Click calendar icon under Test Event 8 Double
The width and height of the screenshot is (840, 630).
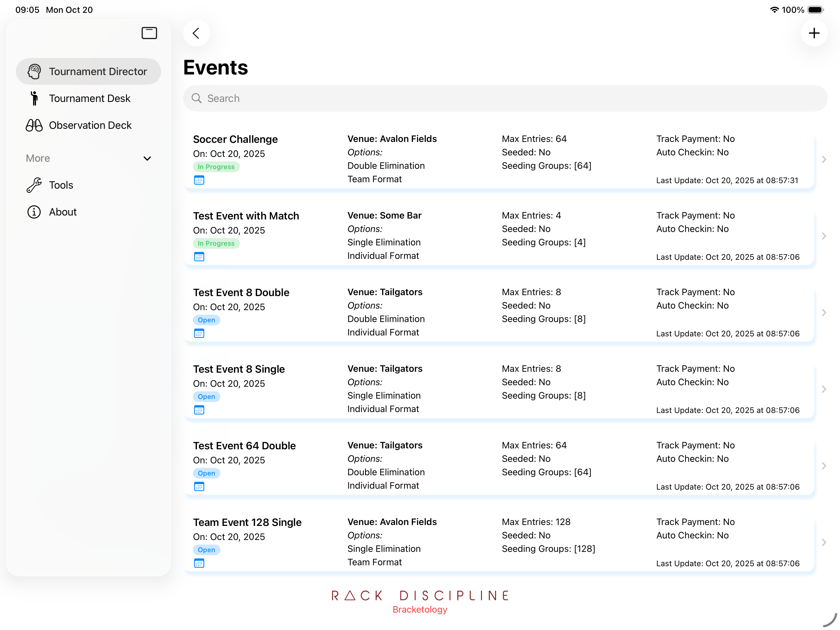[x=199, y=333]
